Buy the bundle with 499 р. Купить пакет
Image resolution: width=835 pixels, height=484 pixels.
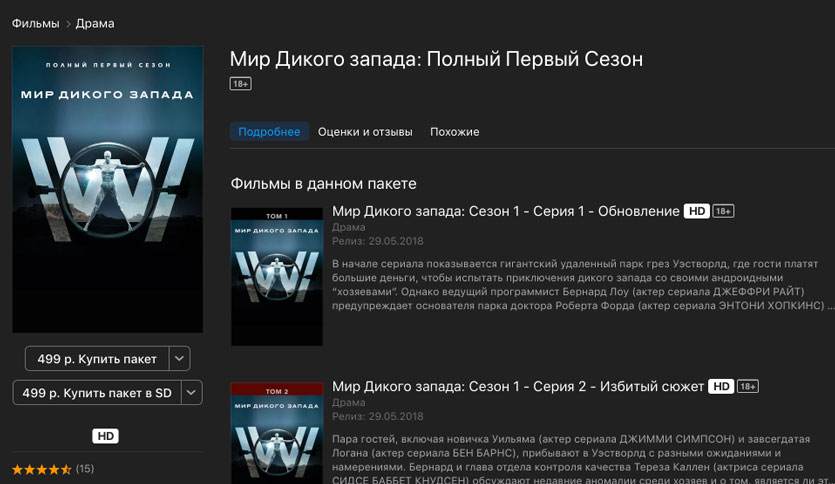click(x=97, y=359)
